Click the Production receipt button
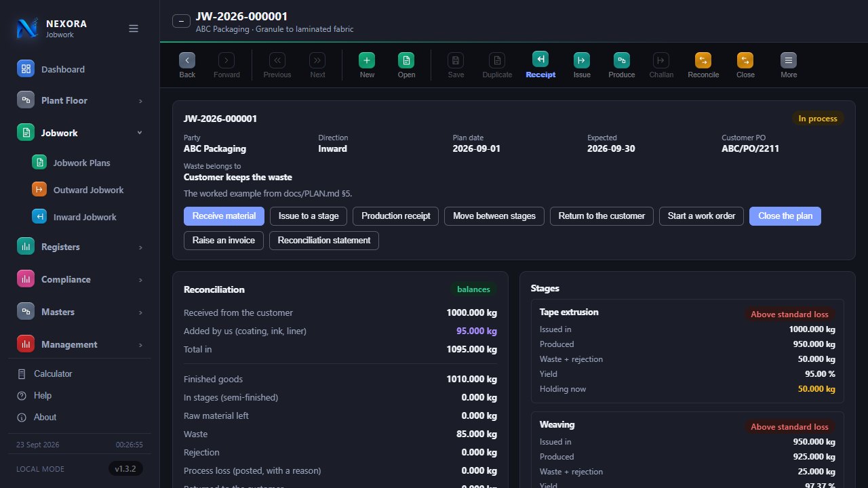The height and width of the screenshot is (488, 868). 396,216
